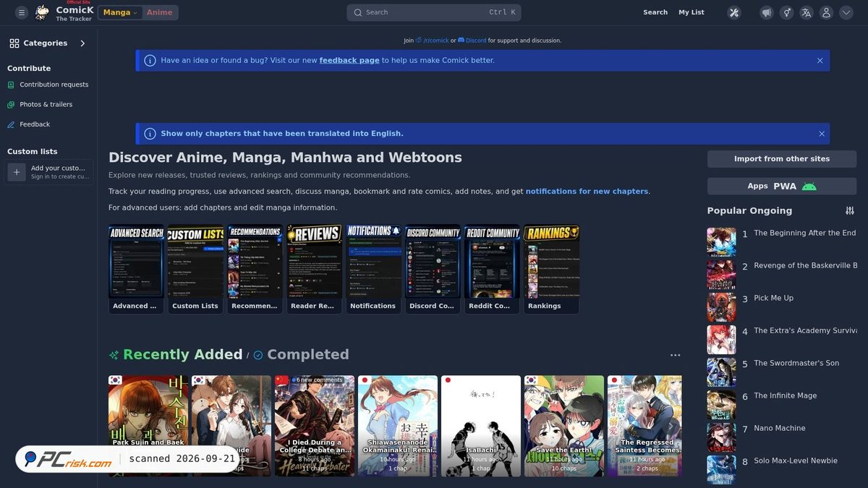Open notifications for new chapters link
The image size is (868, 488).
pyautogui.click(x=587, y=192)
